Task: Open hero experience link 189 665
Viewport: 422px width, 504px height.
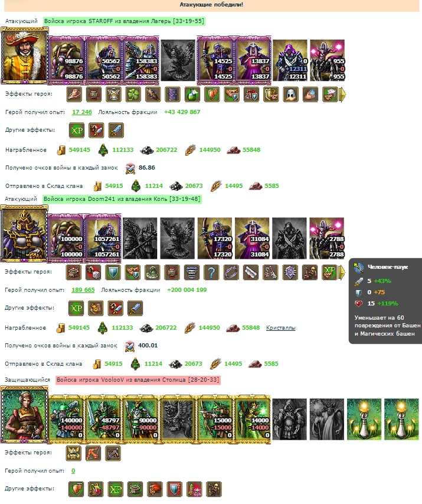Action: point(83,290)
